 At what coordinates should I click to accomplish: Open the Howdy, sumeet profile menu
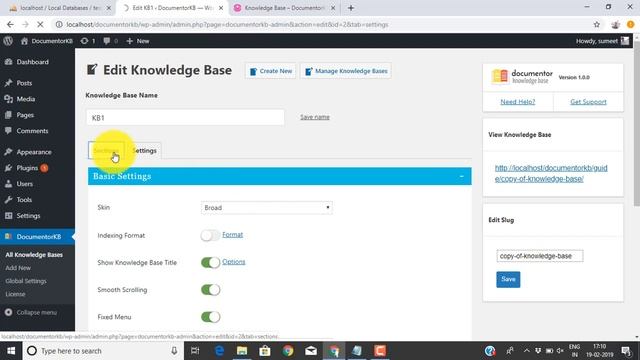click(602, 41)
